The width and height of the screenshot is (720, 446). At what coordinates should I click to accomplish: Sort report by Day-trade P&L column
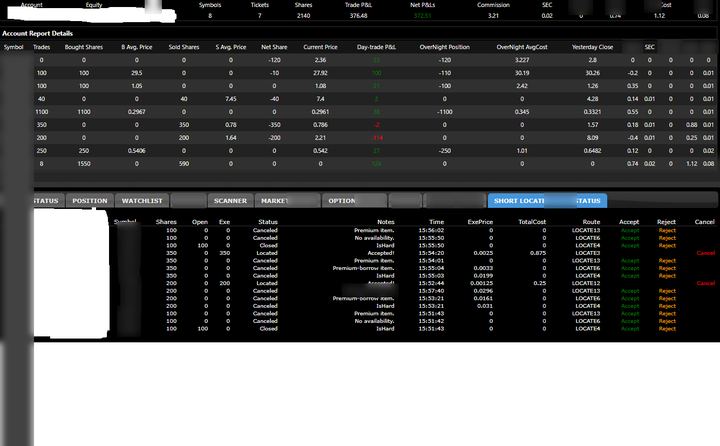(376, 47)
